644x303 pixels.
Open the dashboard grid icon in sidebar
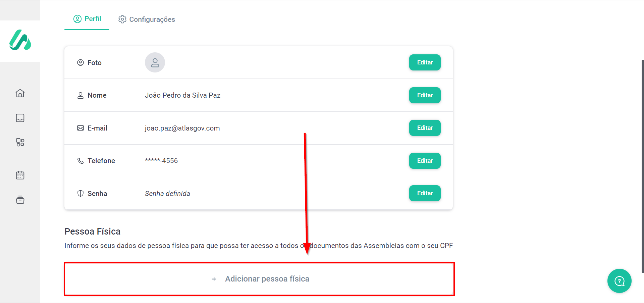[x=20, y=142]
